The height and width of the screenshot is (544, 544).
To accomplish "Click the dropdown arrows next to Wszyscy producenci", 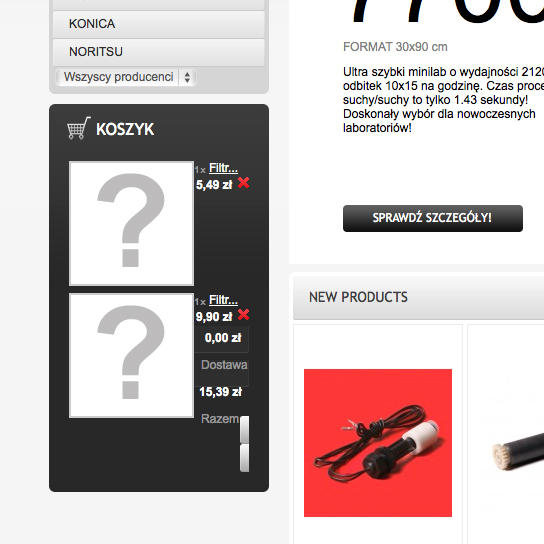I will coord(187,77).
